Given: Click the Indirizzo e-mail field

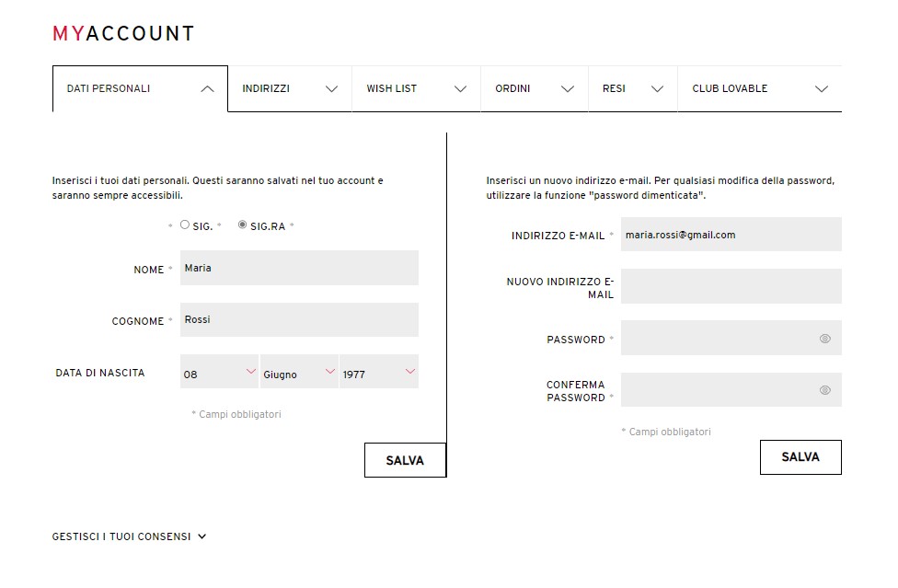Looking at the screenshot, I should pos(731,234).
